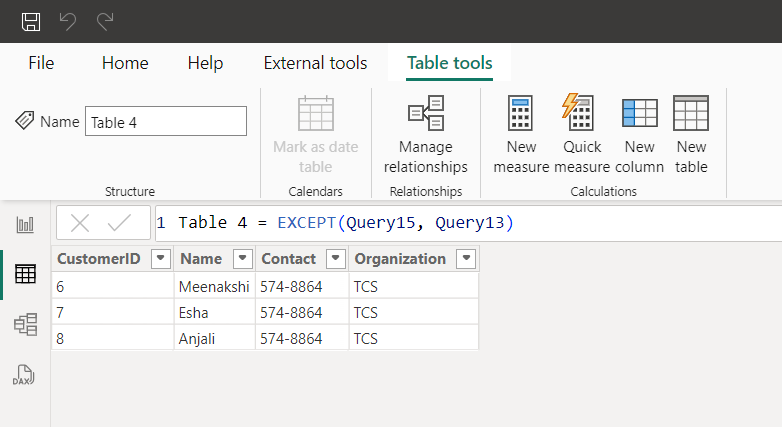The height and width of the screenshot is (427, 782).
Task: Create a New table
Action: pos(691,136)
